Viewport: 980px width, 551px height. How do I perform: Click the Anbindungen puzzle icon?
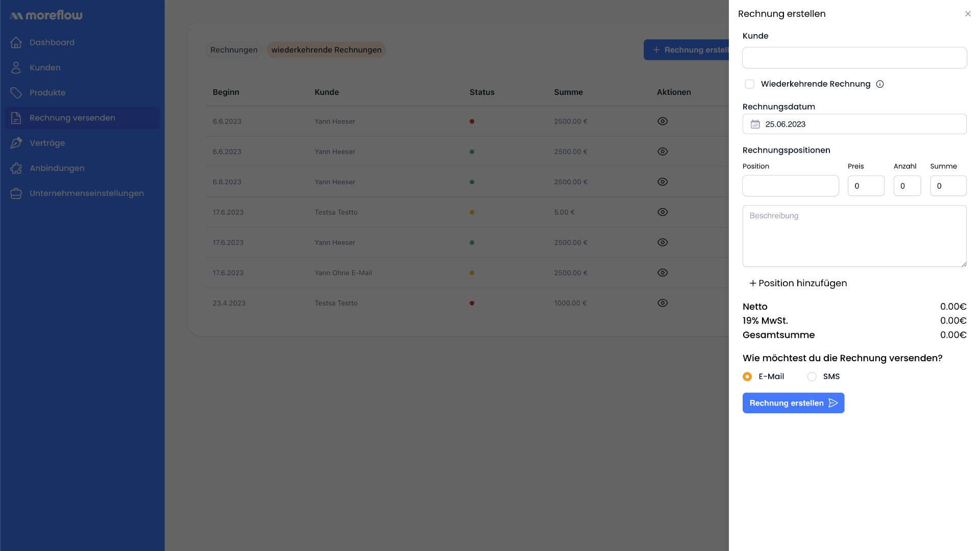point(16,168)
